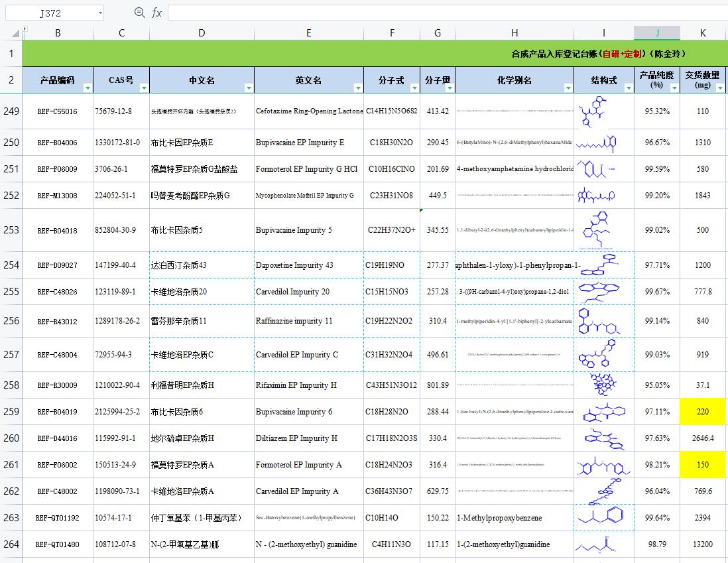Click cell with CAS 1210022-90-4
Viewport: 728px width, 563px height.
point(121,385)
